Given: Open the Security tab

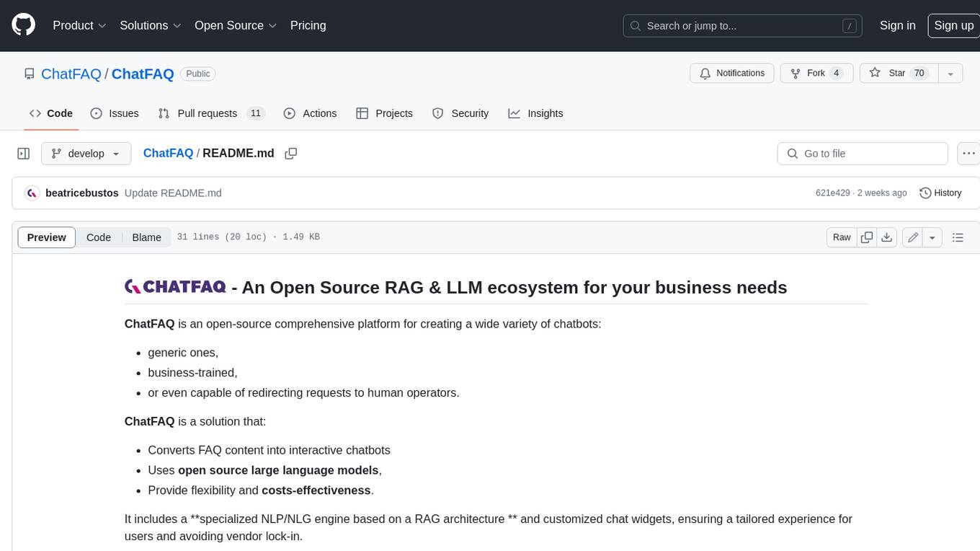Looking at the screenshot, I should click(x=460, y=113).
